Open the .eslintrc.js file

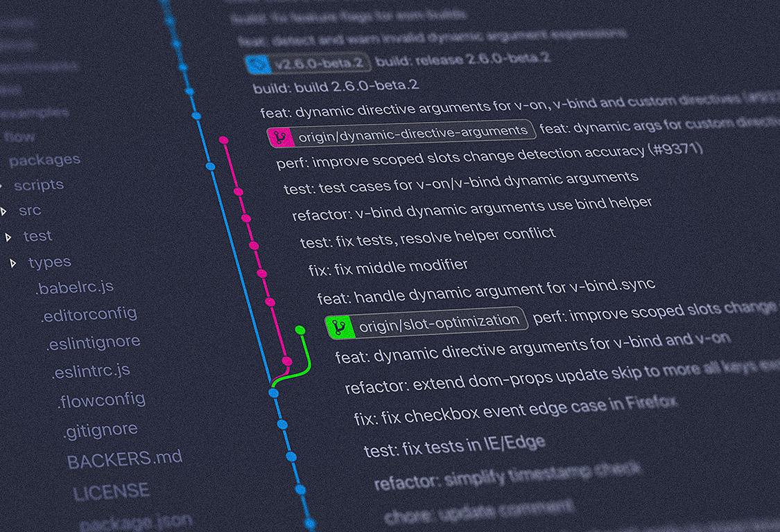point(91,371)
